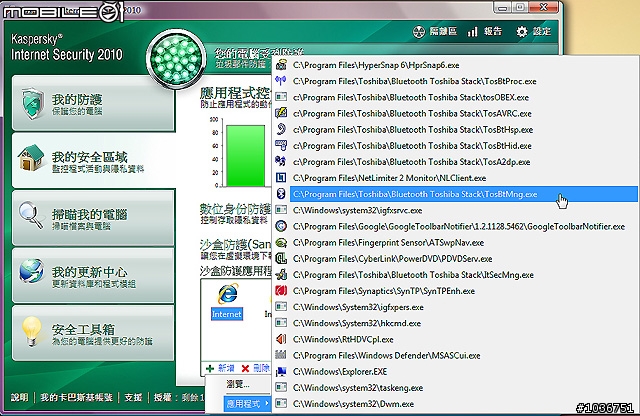Open the 我的卡巴斯基帳號 account link
The image size is (640, 416).
coord(76,397)
